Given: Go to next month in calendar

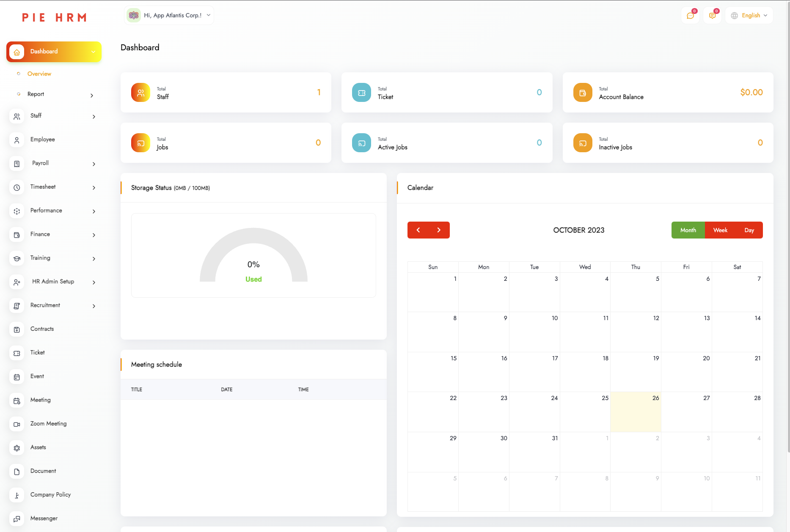Looking at the screenshot, I should point(439,230).
